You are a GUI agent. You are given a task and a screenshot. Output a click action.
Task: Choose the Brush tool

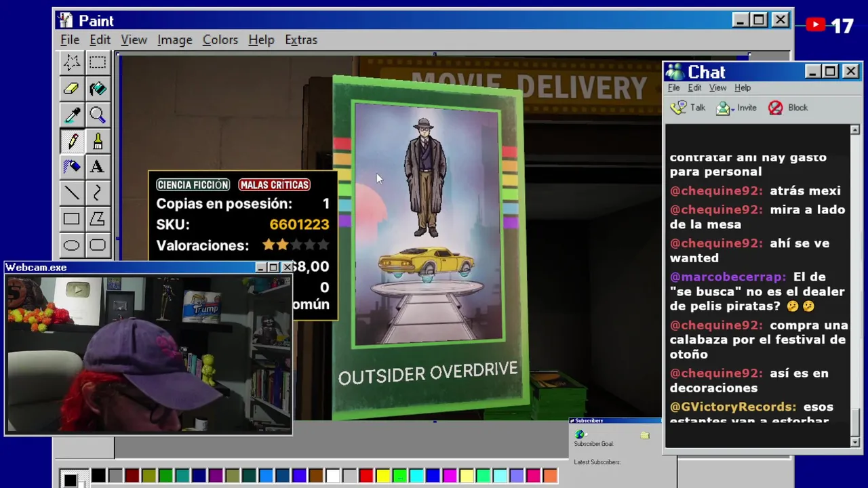point(97,141)
